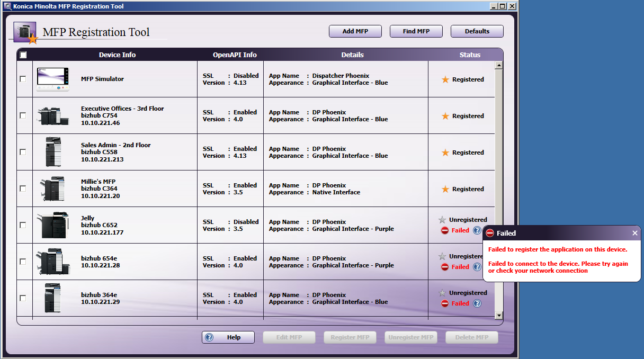Click the OpenAPI Info column header

235,55
